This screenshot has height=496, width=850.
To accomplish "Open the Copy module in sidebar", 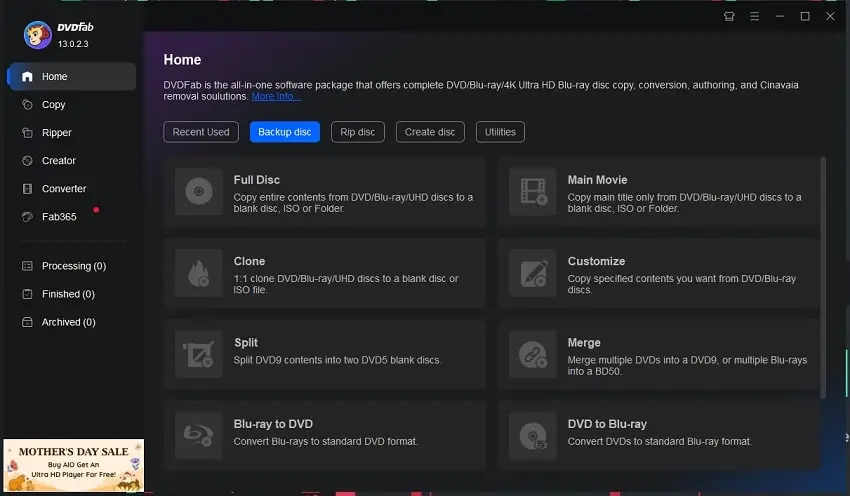I will [x=72, y=105].
